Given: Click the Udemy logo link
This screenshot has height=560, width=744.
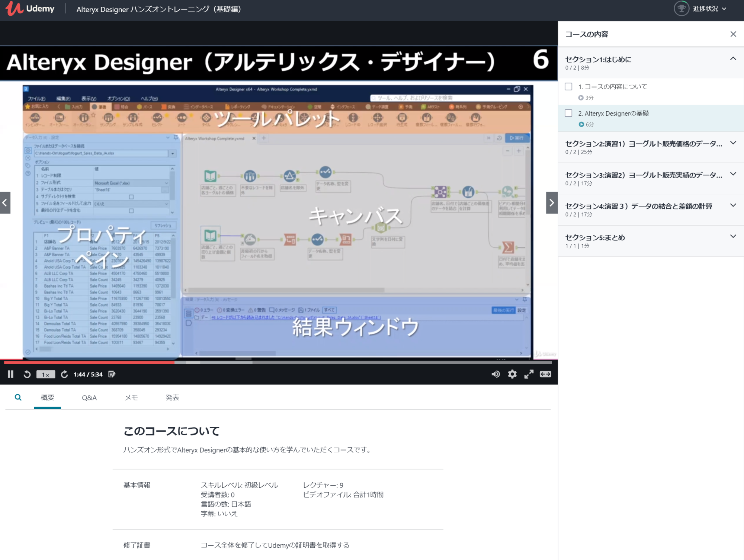Looking at the screenshot, I should click(x=31, y=9).
